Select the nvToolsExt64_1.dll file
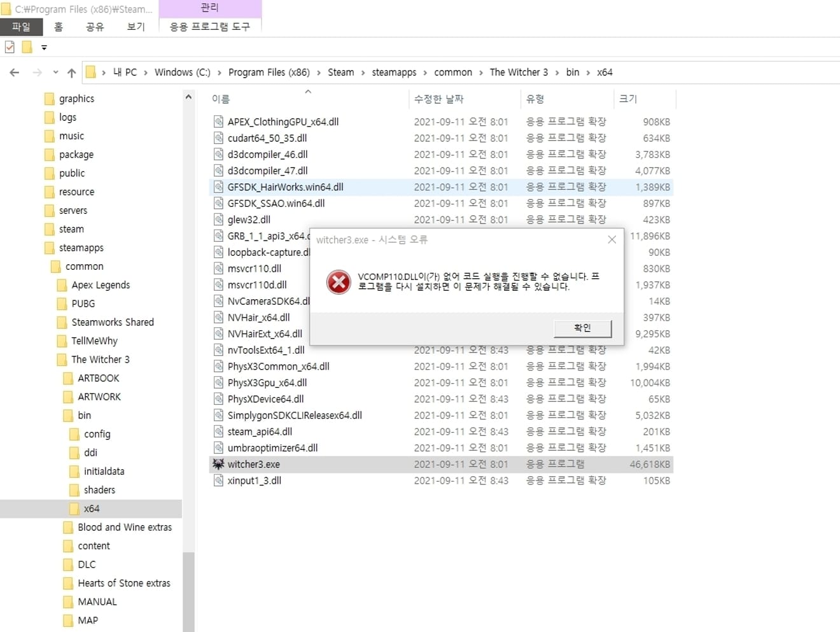Viewport: 840px width, 632px height. tap(266, 350)
